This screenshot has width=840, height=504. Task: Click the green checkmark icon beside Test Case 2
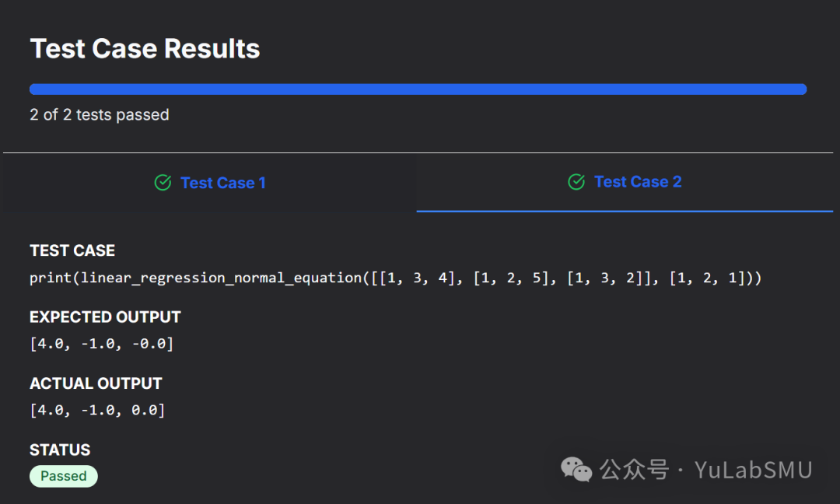[x=576, y=182]
